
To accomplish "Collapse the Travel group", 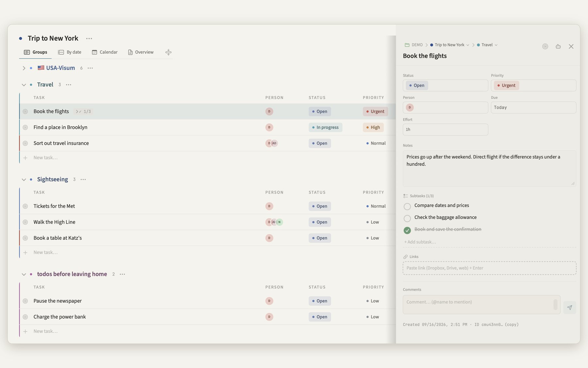I will 24,85.
